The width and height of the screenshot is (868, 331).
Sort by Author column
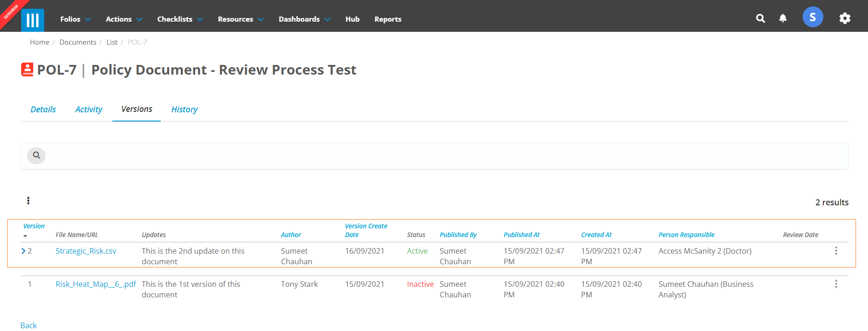click(x=291, y=235)
